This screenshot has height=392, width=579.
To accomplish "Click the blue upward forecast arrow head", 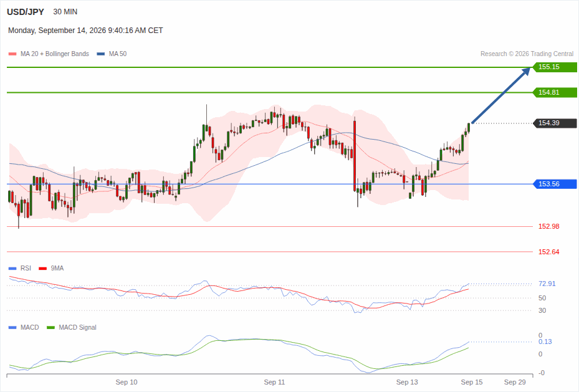I will point(526,71).
